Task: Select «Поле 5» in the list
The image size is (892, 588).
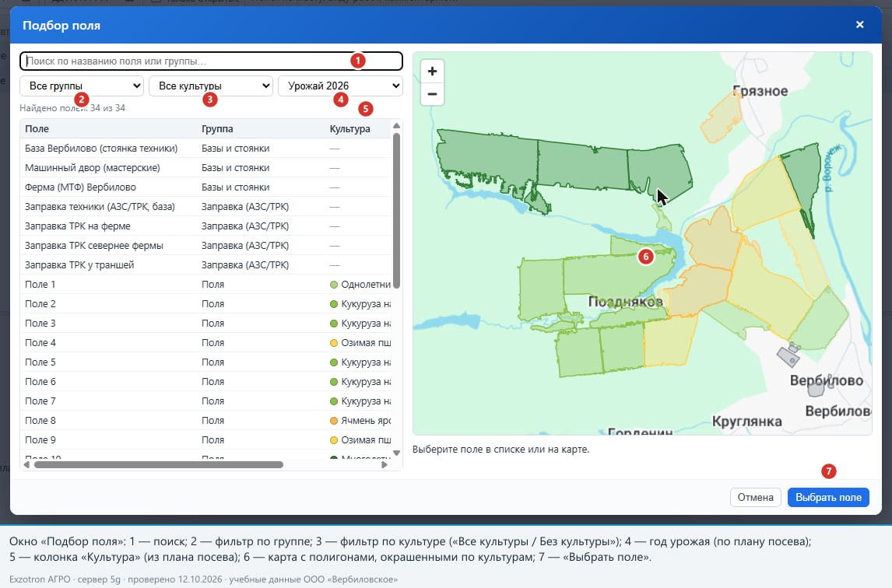Action: click(205, 362)
